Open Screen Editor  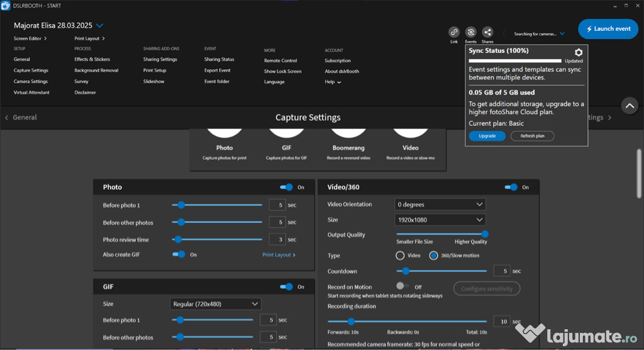[x=30, y=38]
